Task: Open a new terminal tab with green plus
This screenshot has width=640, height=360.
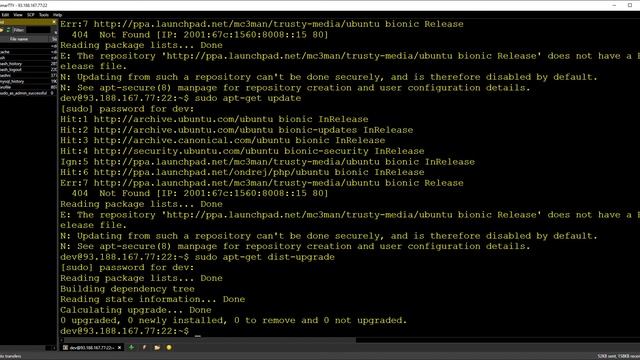Action: tap(131, 347)
